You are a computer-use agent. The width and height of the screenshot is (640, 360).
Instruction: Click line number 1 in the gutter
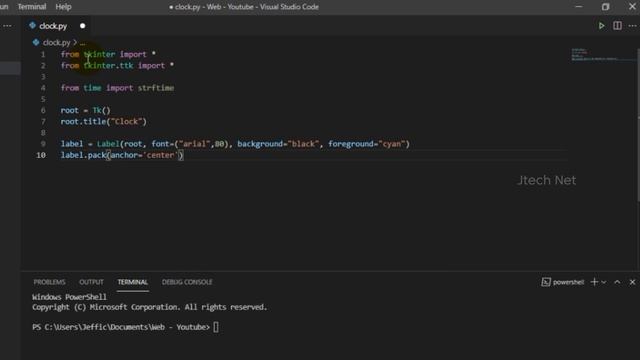tap(43, 54)
